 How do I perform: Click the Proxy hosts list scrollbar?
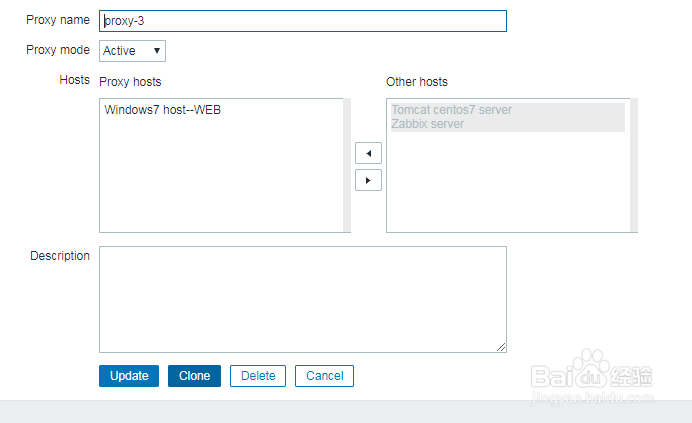point(347,165)
